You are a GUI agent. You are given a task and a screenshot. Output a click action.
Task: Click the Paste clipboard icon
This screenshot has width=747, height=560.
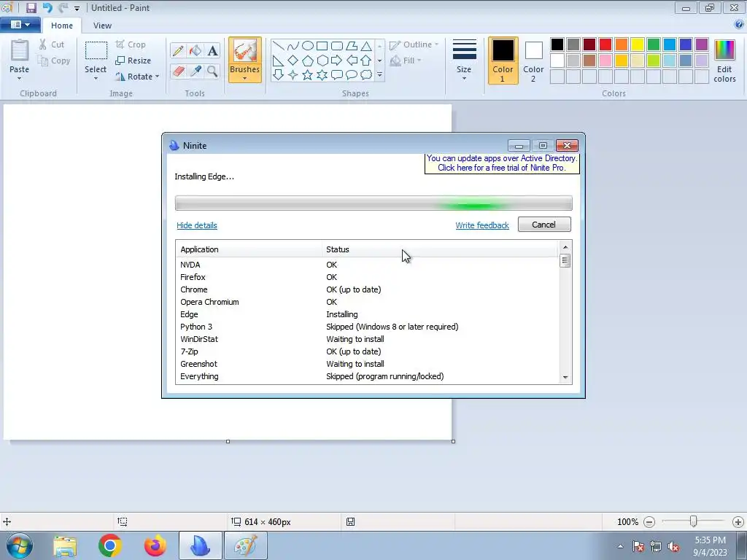point(20,50)
